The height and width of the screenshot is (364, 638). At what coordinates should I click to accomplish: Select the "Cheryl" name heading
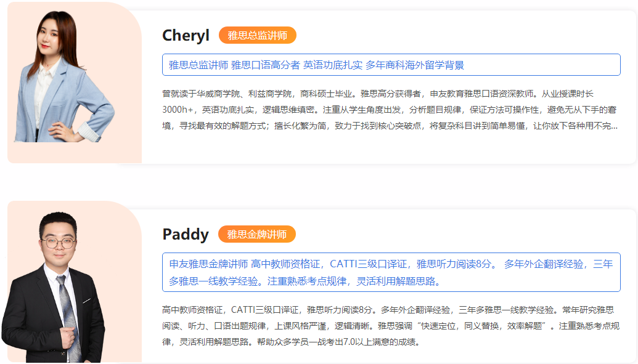[x=186, y=36]
